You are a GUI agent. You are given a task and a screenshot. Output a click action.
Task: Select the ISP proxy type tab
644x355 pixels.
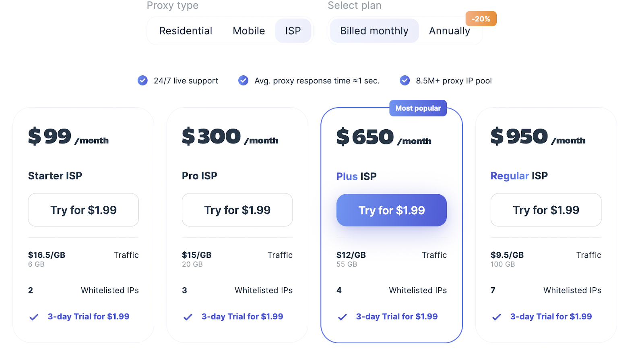click(293, 31)
